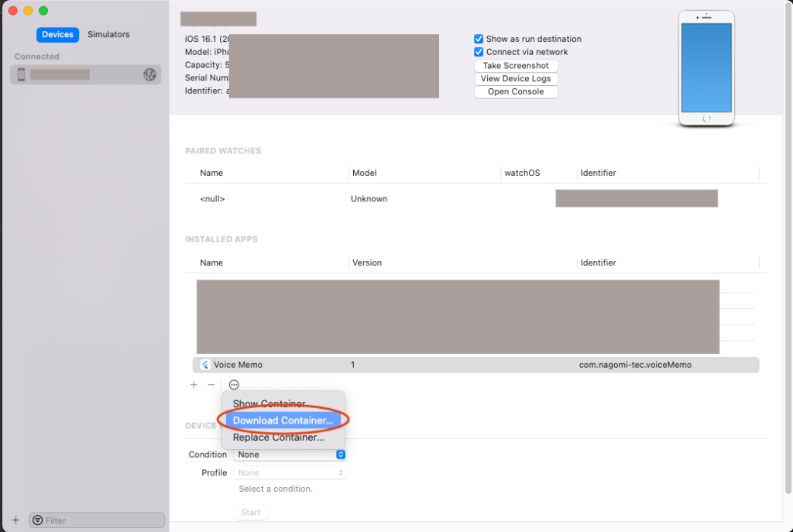Click the minus icon to remove app

pos(211,385)
